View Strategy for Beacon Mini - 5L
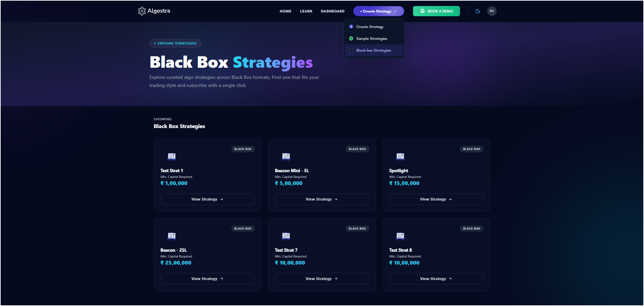The height and width of the screenshot is (306, 644). 322,199
